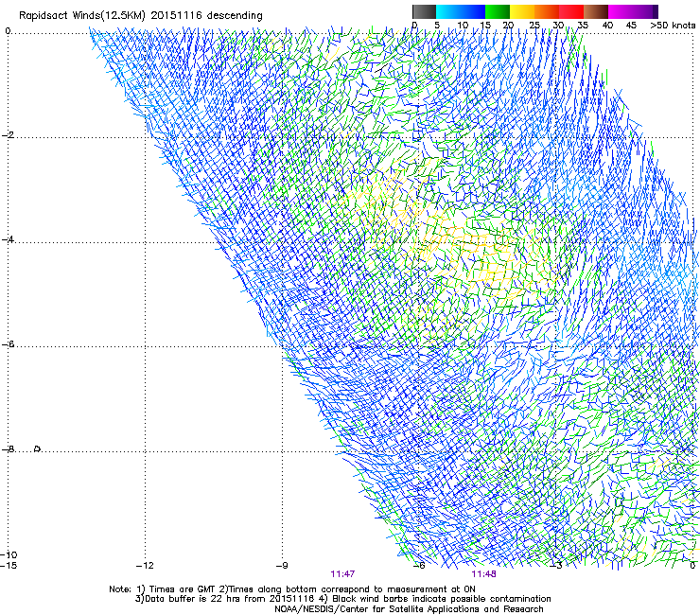Click the longitude axis label '-9'
The width and height of the screenshot is (700, 615).
point(282,566)
